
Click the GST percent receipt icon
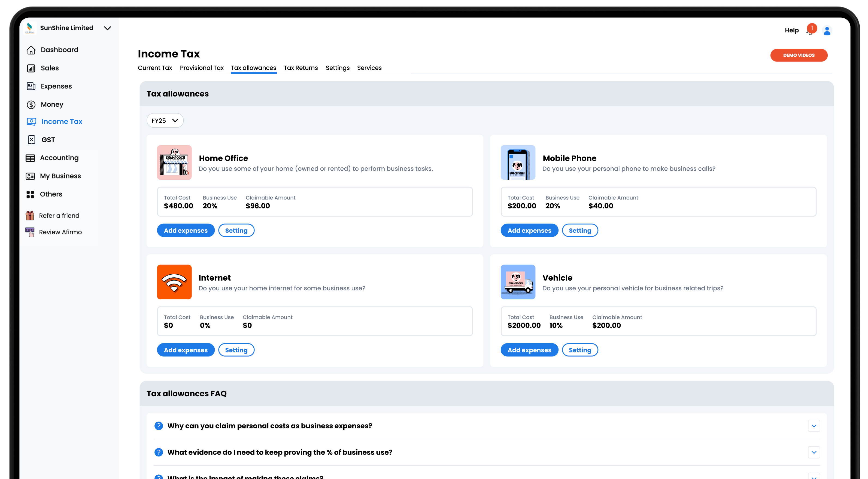click(x=31, y=140)
